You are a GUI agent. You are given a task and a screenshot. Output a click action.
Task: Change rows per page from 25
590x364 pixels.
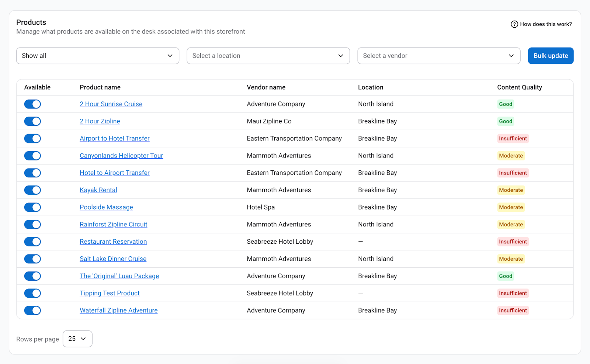tap(77, 339)
